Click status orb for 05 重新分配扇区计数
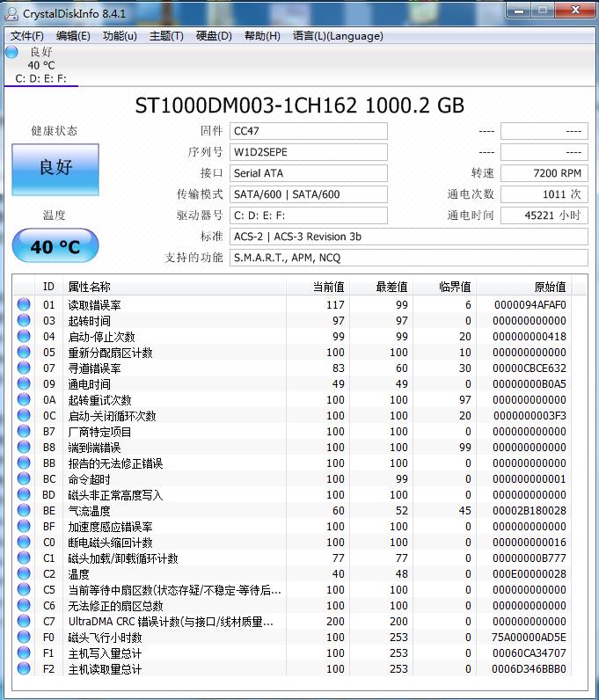The image size is (599, 700). point(24,352)
